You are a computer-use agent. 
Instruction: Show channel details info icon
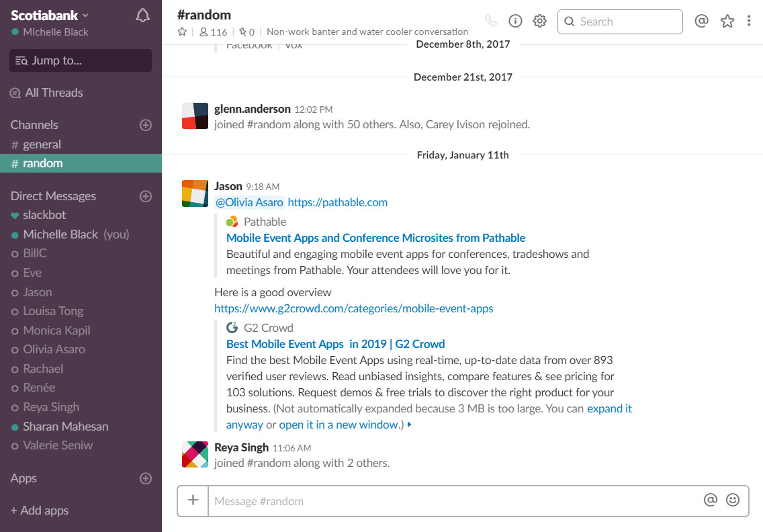(515, 21)
